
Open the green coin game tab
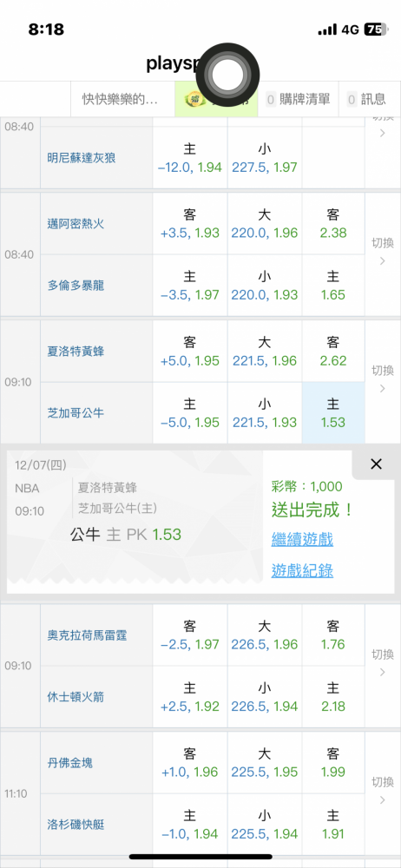[216, 99]
